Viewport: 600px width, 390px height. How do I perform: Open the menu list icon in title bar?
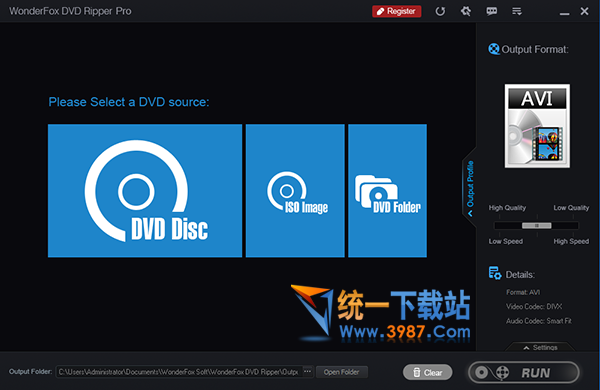517,11
